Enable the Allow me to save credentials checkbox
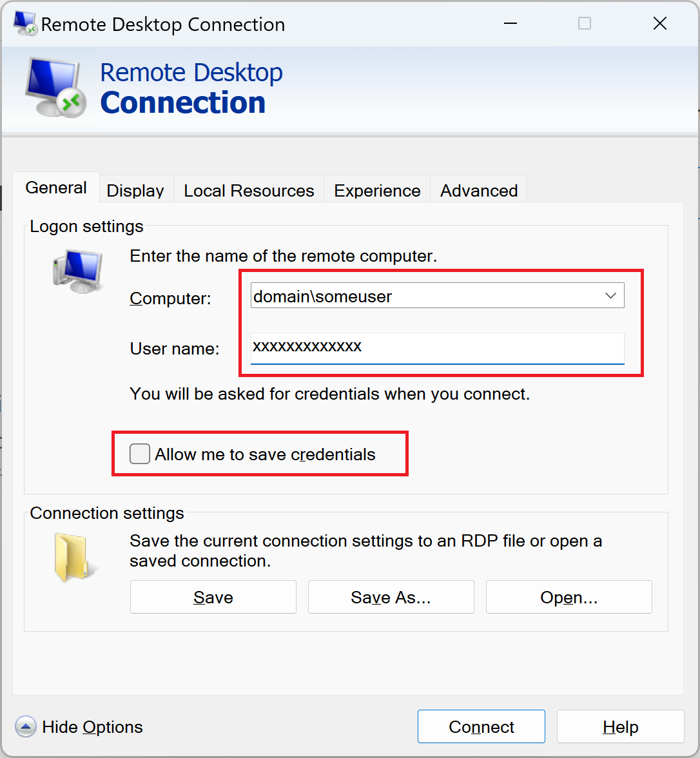 tap(139, 454)
